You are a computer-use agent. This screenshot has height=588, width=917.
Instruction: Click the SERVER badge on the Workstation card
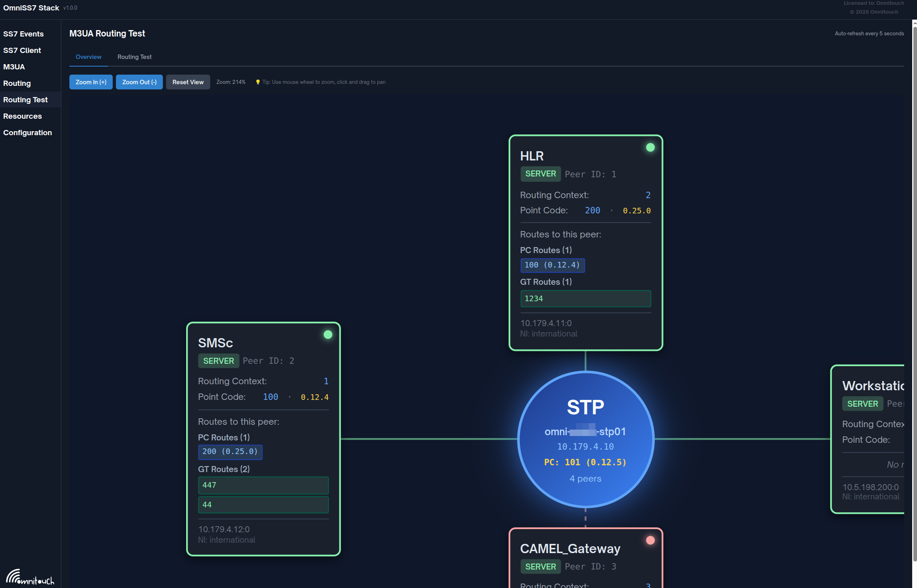[862, 403]
